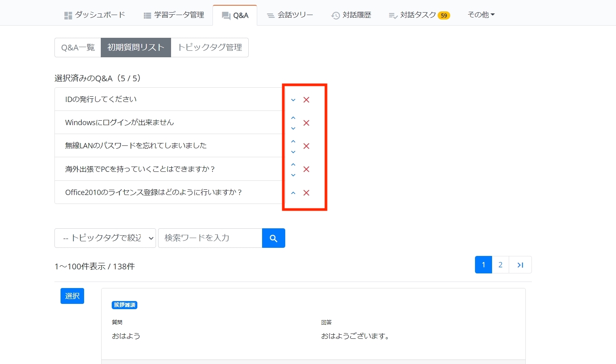Move Office2010 question up one position
The image size is (616, 364).
(x=293, y=193)
